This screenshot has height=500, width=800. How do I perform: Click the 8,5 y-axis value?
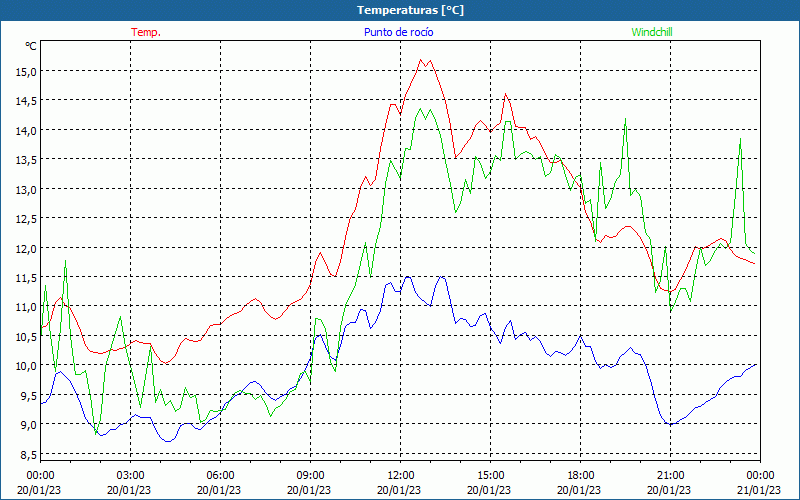29,455
